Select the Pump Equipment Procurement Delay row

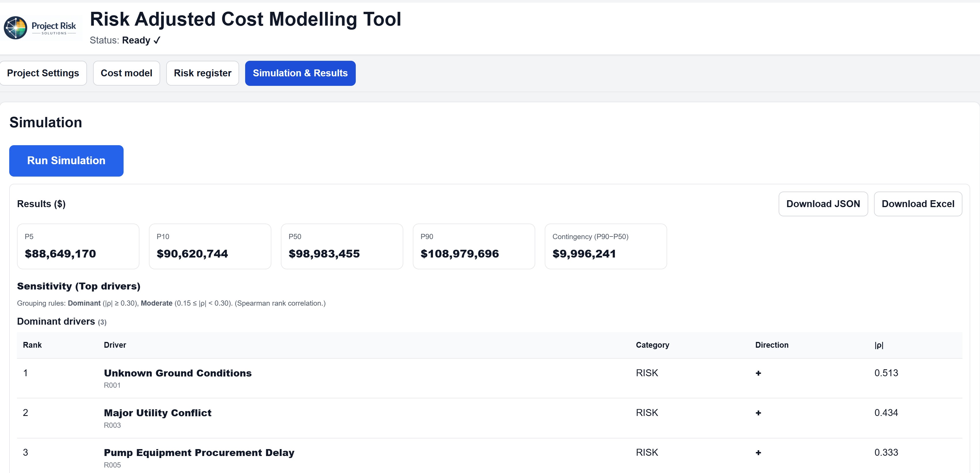click(199, 453)
